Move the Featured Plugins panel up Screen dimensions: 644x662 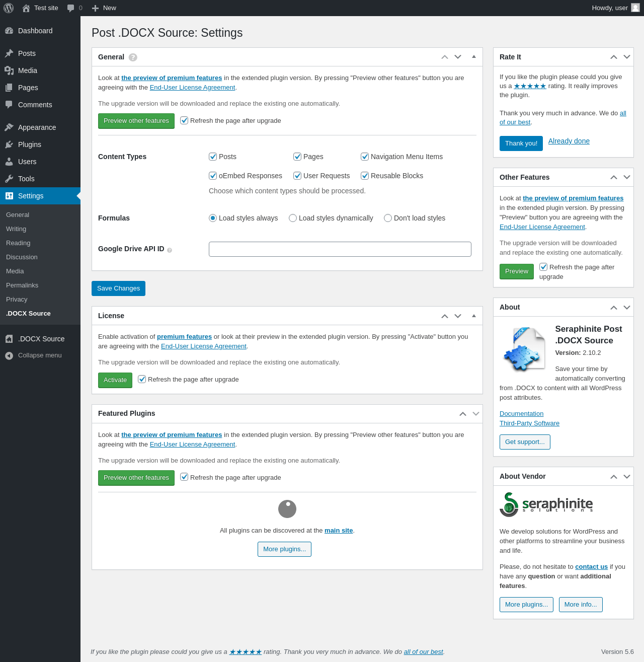pos(463,414)
